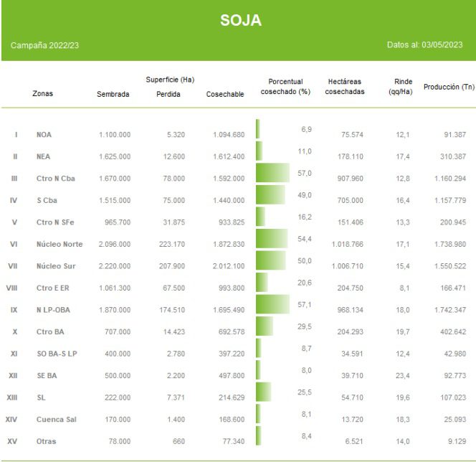476x462 pixels.
Task: Click the Ctro BA production value 402.642
Action: click(449, 331)
